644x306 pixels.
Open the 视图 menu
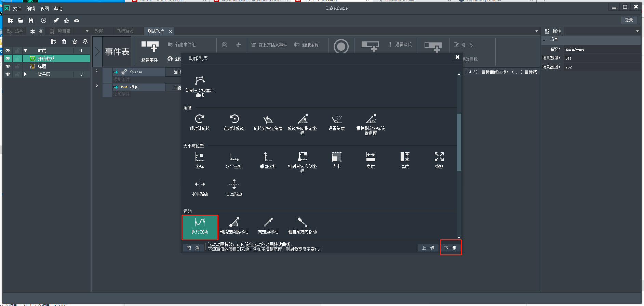click(44, 9)
